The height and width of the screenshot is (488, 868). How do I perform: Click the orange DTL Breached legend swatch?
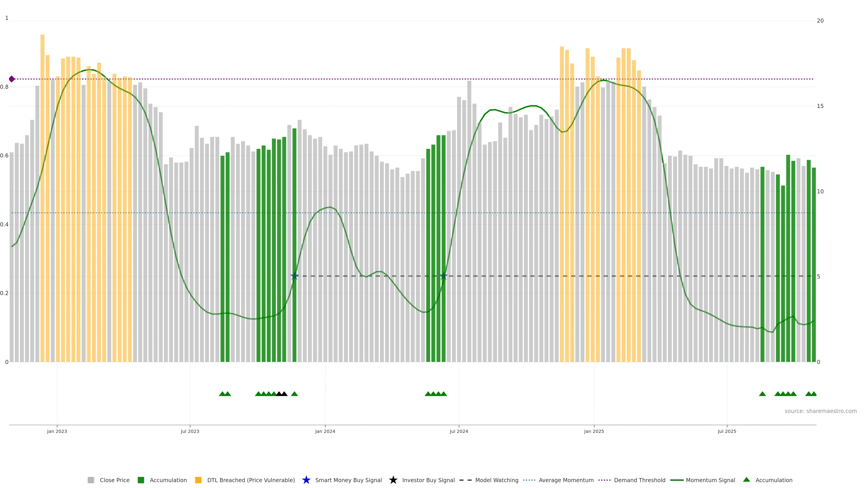coord(198,480)
